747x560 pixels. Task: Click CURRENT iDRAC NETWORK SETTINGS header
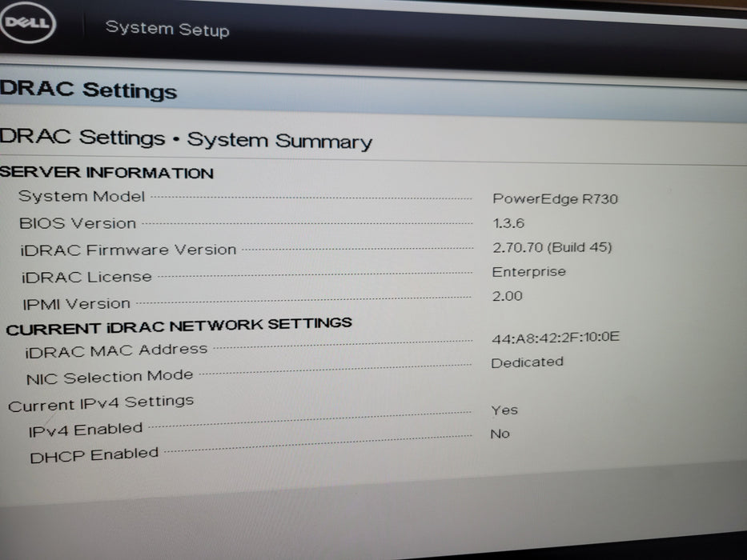tap(179, 326)
